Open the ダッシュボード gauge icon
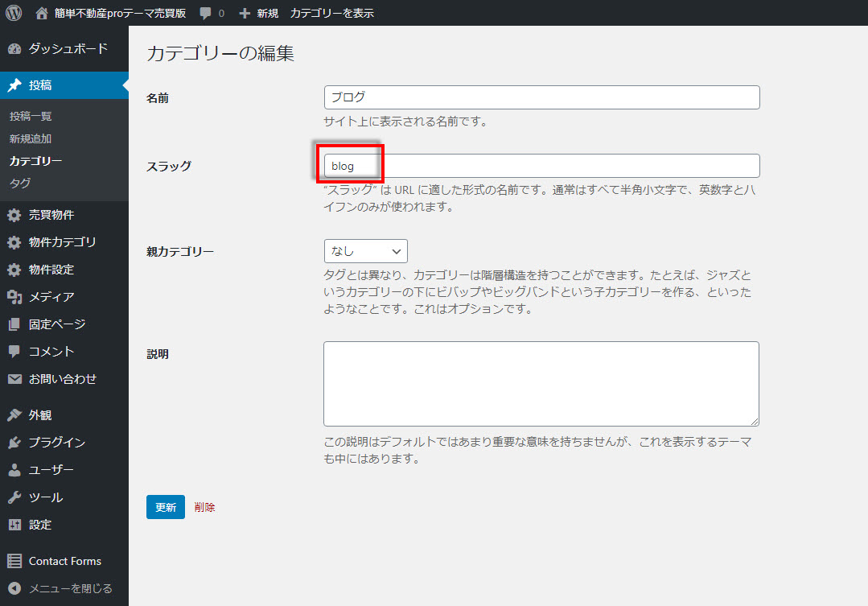Viewport: 868px width, 606px height. (14, 49)
